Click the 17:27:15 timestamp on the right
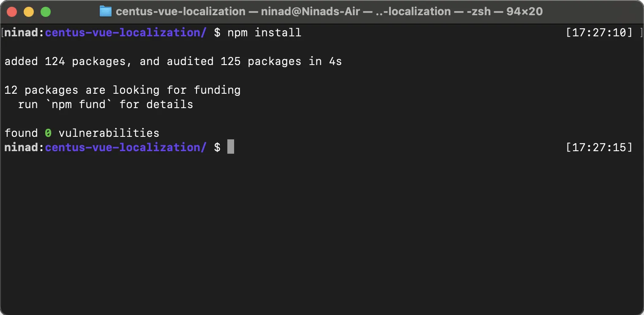 [x=599, y=147]
